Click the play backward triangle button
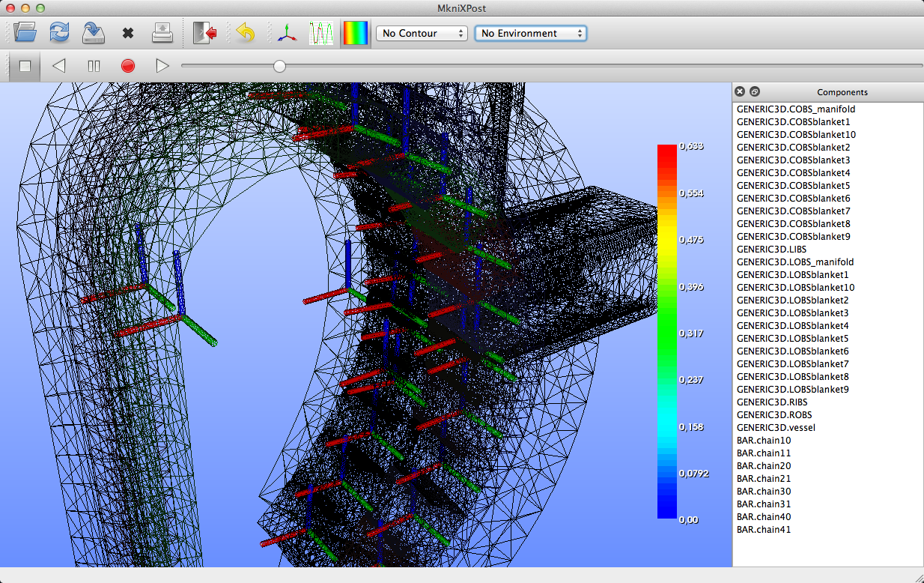 pyautogui.click(x=58, y=66)
